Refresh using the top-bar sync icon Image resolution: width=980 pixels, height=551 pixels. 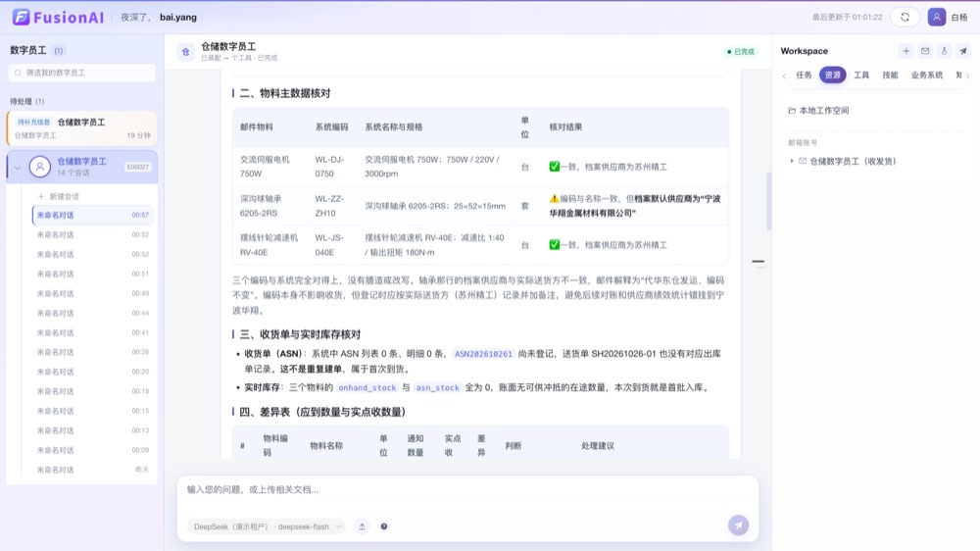(x=905, y=17)
